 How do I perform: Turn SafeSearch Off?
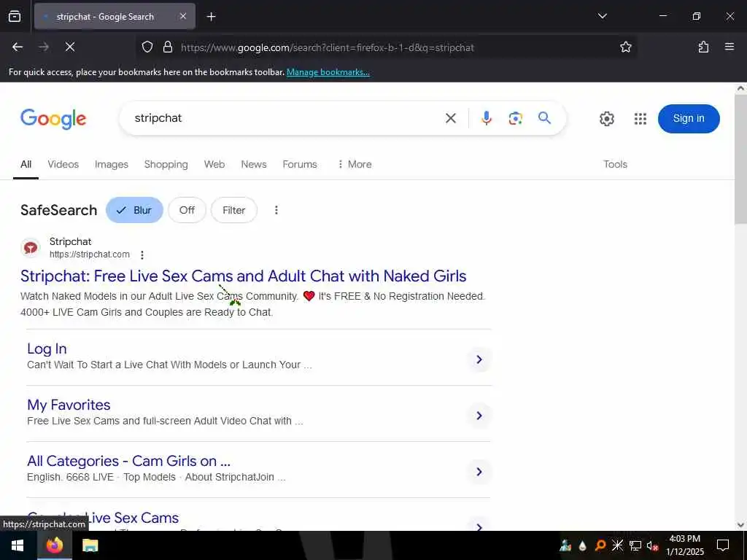(187, 210)
